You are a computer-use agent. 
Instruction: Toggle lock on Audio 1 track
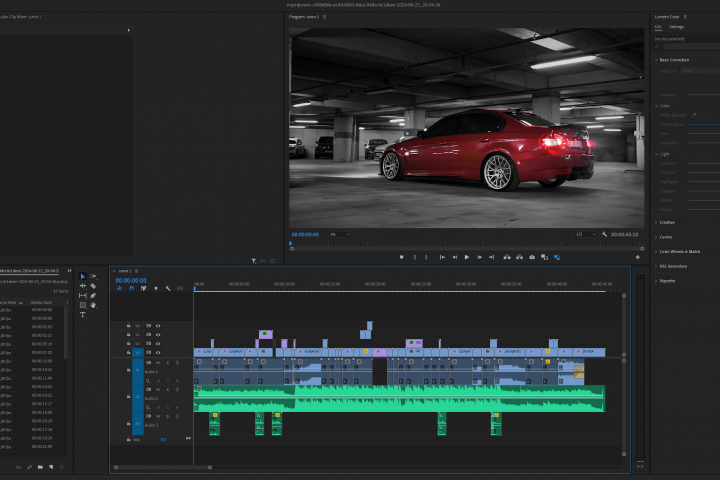[x=129, y=370]
